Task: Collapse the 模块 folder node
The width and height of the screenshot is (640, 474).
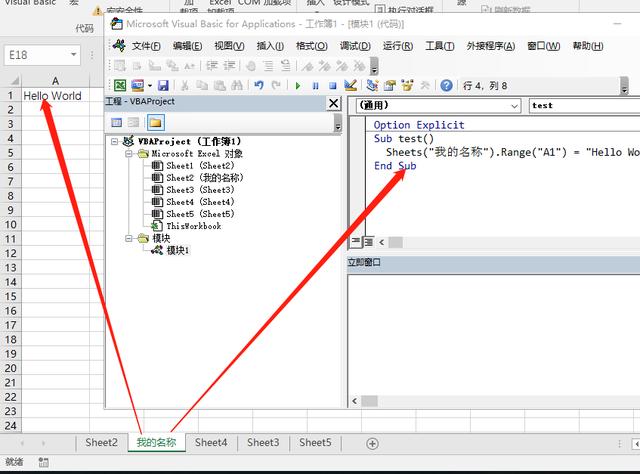Action: [129, 238]
